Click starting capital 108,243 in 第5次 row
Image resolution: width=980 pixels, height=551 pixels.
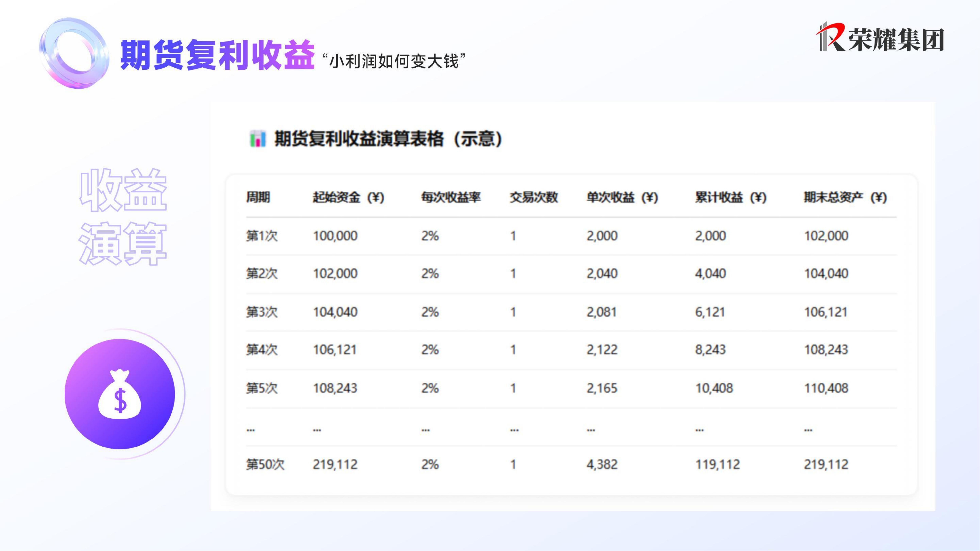[335, 389]
